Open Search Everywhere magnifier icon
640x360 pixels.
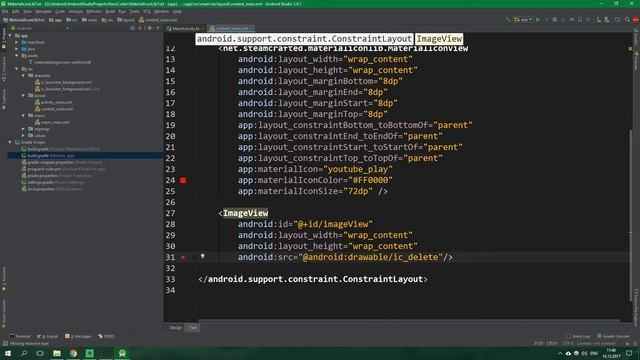(627, 20)
